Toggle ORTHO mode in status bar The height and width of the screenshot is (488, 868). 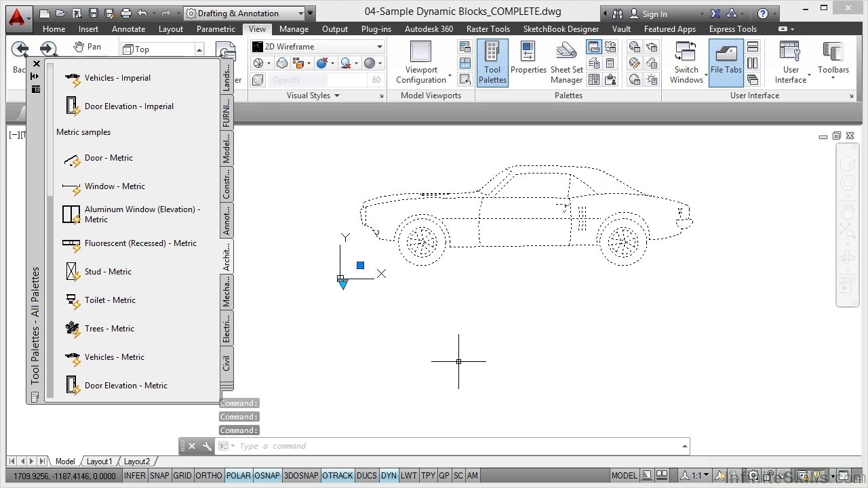(x=209, y=476)
